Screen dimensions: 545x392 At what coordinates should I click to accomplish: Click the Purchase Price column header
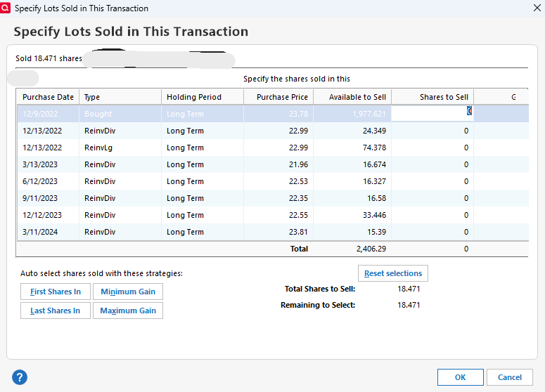pos(278,97)
